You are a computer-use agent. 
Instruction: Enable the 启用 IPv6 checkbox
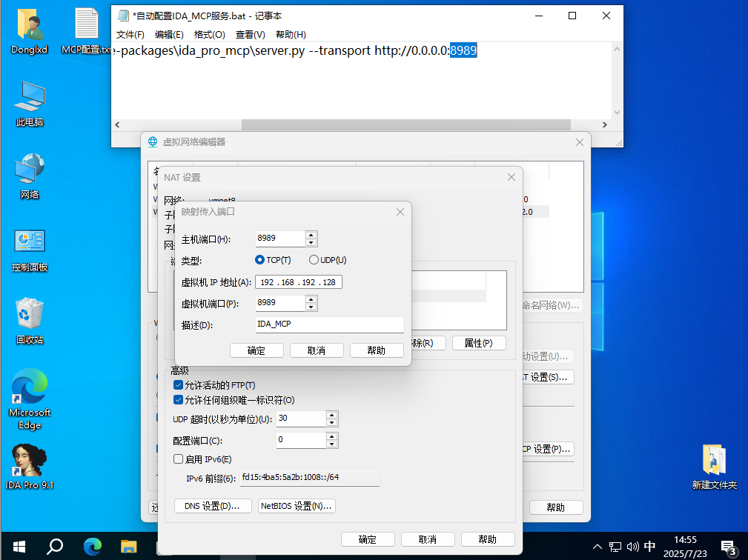[x=178, y=459]
